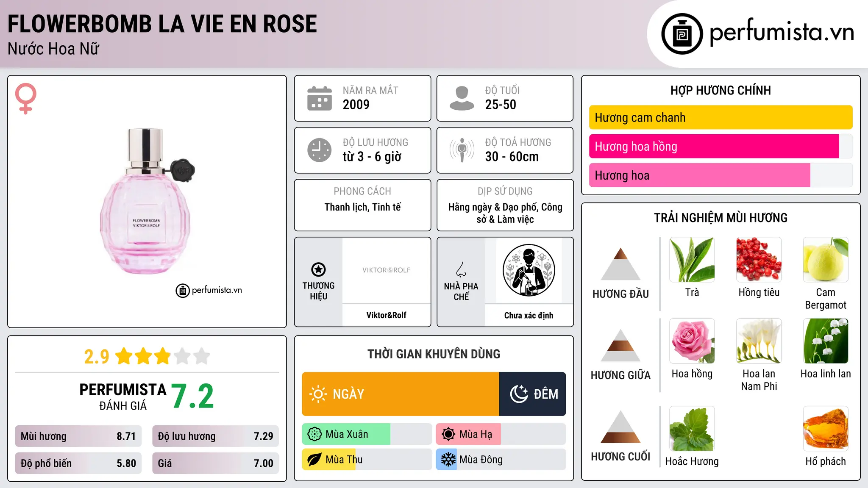Image resolution: width=868 pixels, height=488 pixels.
Task: Click the Mùa Hạ season bar
Action: coord(501,434)
